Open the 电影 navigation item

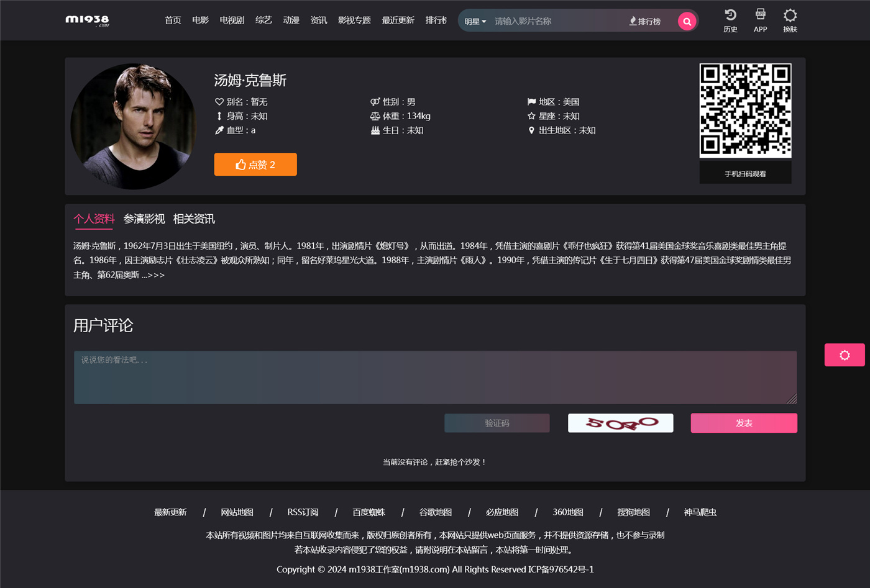pos(200,20)
